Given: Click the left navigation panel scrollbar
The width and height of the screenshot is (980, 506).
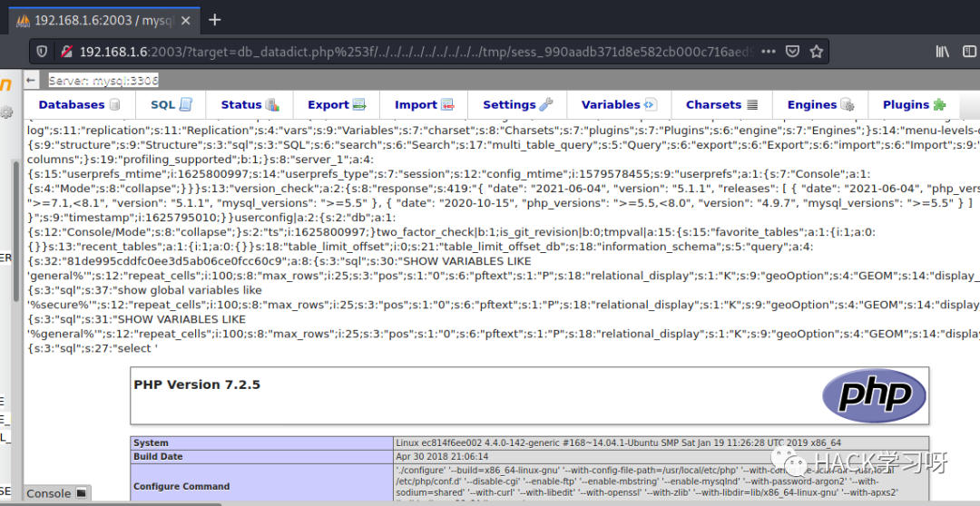Looking at the screenshot, I should point(17,231).
